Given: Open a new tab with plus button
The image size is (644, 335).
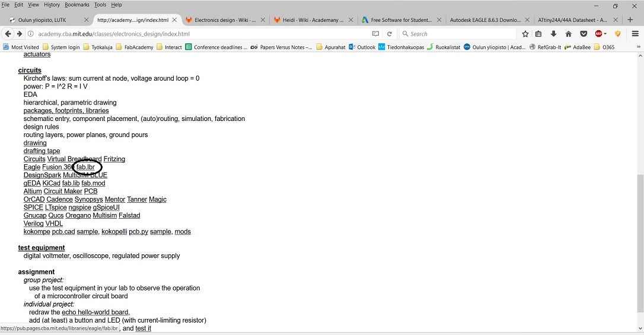Looking at the screenshot, I should point(630,20).
